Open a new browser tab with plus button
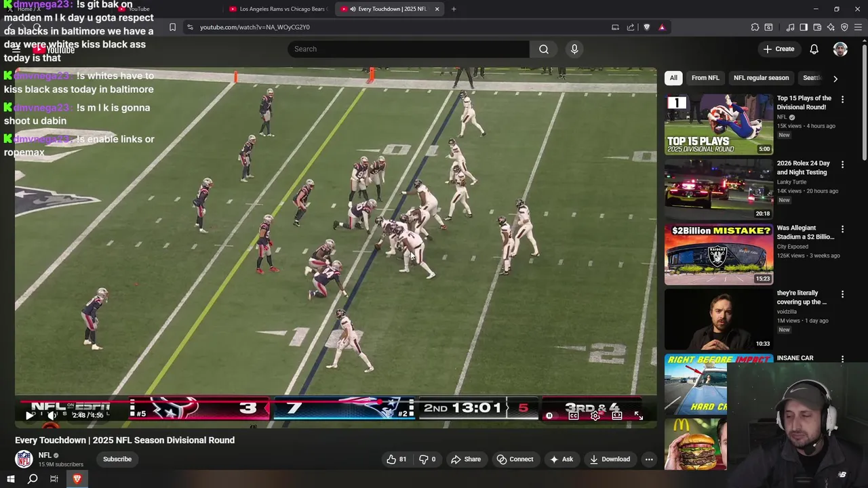Image resolution: width=868 pixels, height=488 pixels. click(454, 9)
